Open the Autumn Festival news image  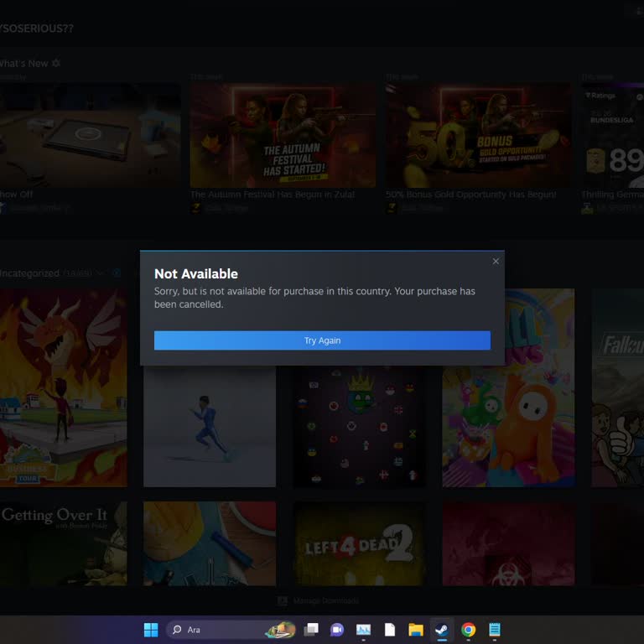283,136
